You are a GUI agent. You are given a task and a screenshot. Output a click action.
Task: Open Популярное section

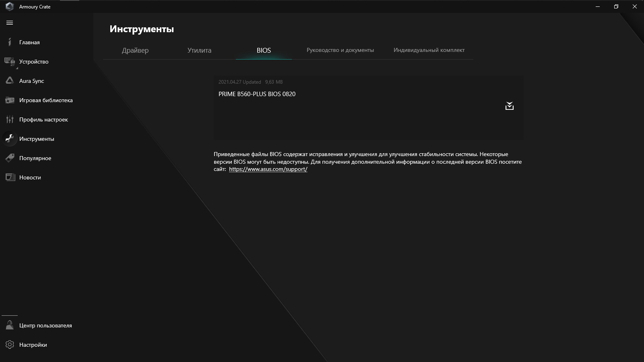[35, 158]
